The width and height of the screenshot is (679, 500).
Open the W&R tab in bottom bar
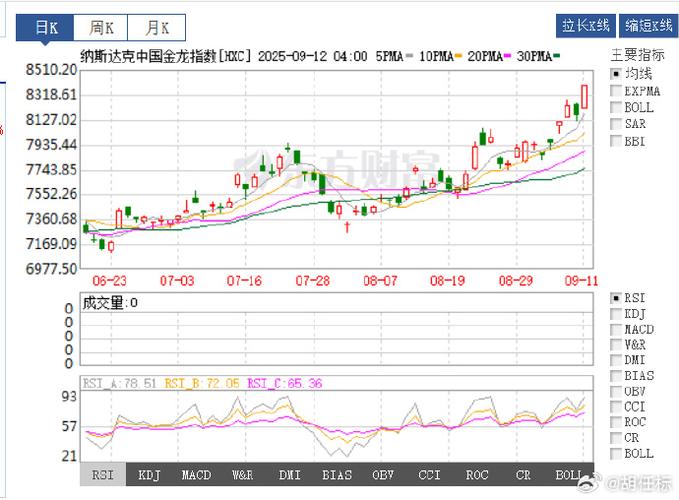pyautogui.click(x=242, y=475)
